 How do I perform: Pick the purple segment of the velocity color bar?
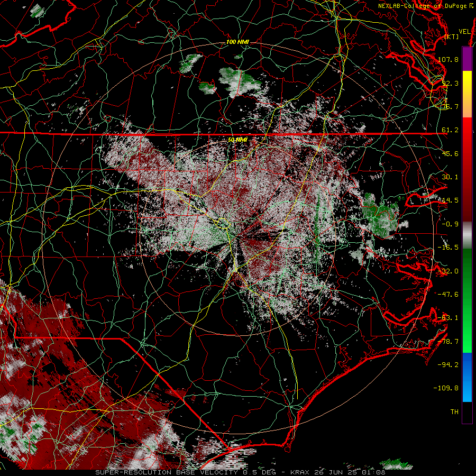467,59
